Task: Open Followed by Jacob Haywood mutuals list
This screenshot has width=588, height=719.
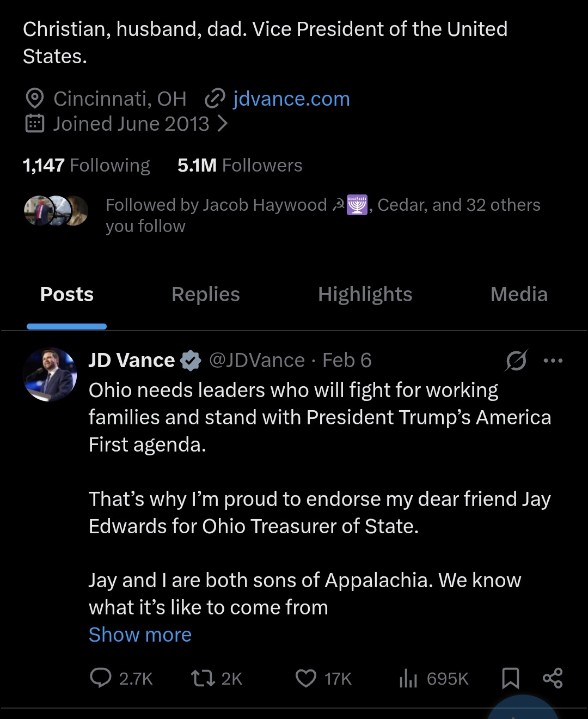Action: coord(322,215)
